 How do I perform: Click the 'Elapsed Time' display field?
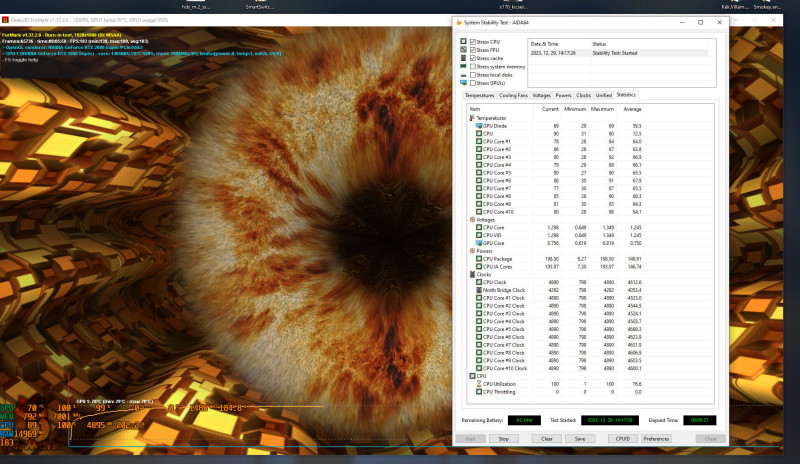click(699, 420)
